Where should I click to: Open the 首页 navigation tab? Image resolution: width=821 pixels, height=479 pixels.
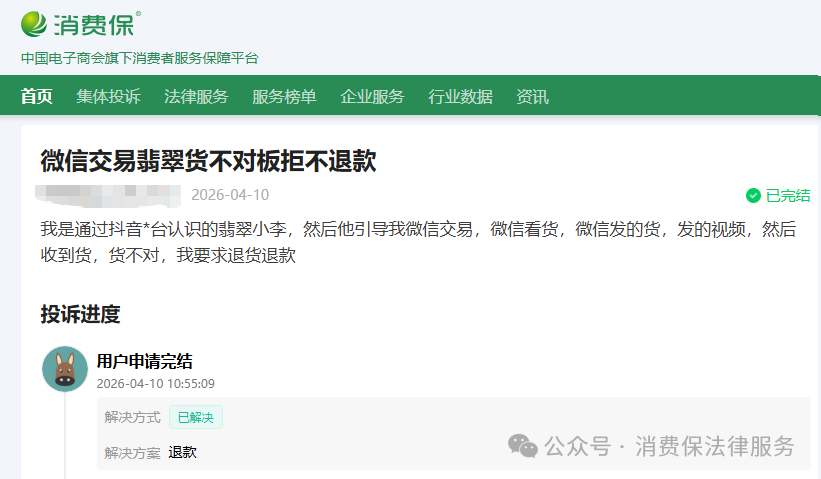point(37,97)
